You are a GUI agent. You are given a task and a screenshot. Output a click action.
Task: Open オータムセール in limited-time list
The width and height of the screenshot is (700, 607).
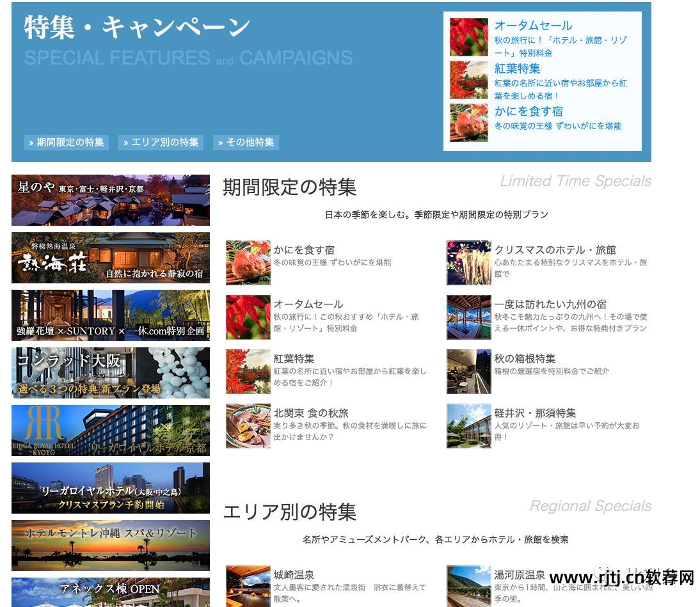click(308, 304)
